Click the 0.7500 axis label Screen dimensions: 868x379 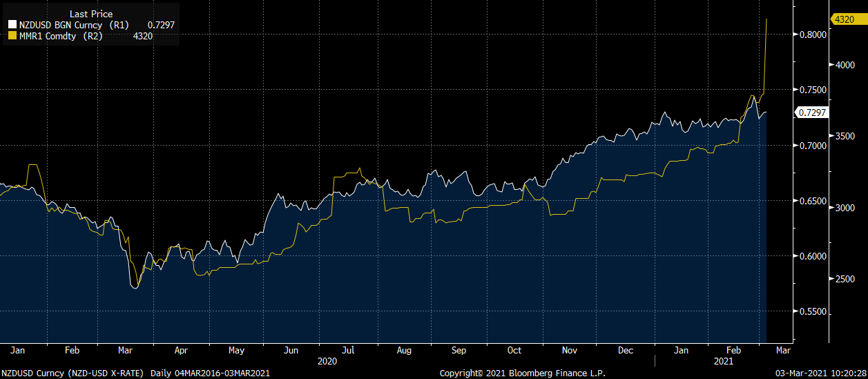tap(813, 90)
